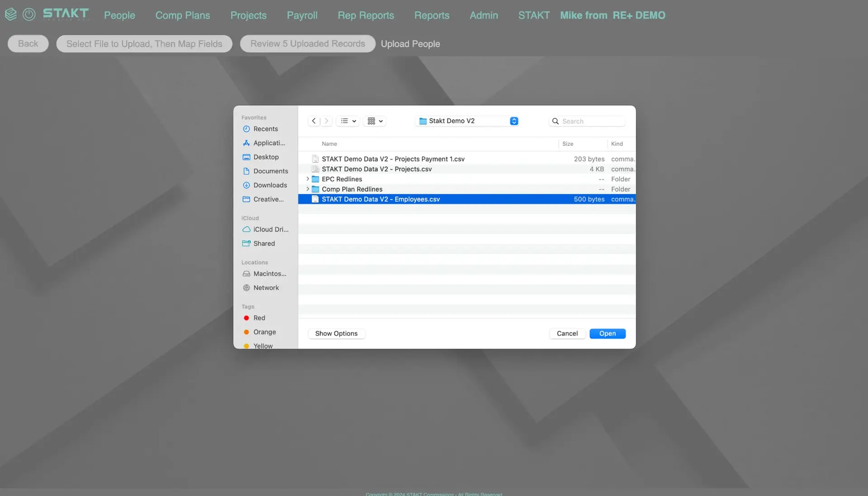The height and width of the screenshot is (496, 868).
Task: Open Recents in the sidebar
Action: click(x=265, y=129)
